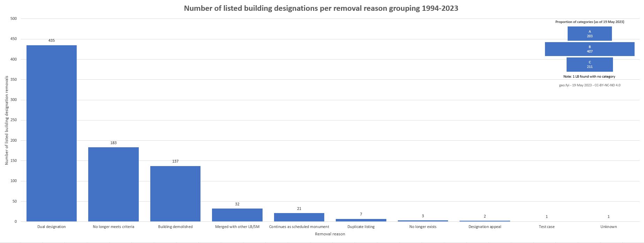Select the No longer meets criteria bar

point(113,184)
